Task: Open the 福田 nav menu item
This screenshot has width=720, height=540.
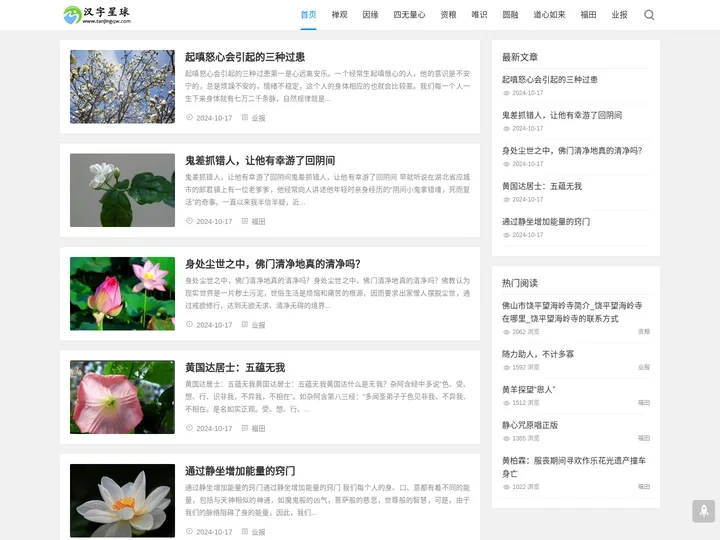Action: tap(588, 15)
